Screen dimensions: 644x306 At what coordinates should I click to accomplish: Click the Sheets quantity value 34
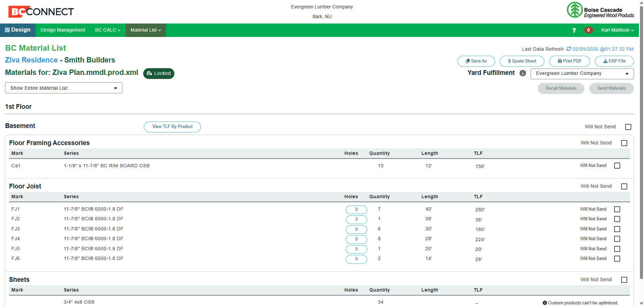point(381,302)
